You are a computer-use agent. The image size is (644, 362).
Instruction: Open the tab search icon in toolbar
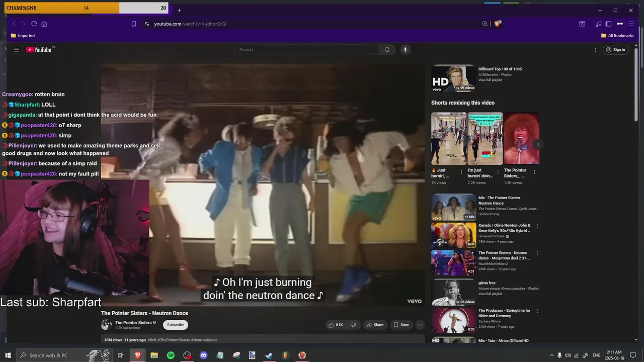coord(582,24)
